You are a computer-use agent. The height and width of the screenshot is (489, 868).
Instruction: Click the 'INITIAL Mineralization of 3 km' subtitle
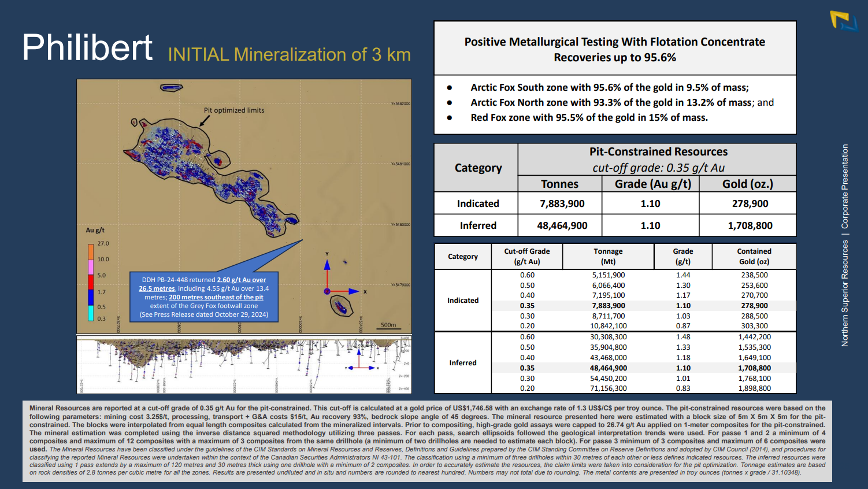tap(289, 54)
